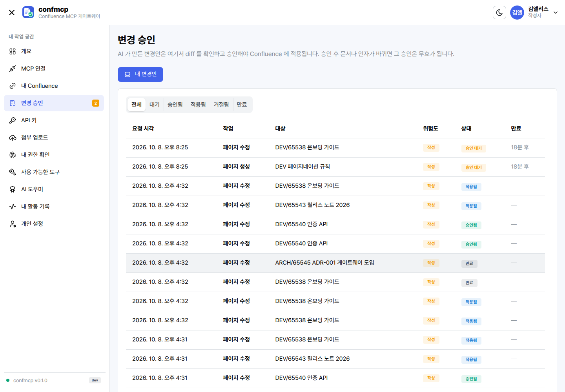Viewport: 565px width, 392px height.
Task: Click the 만료 column header in table
Action: (x=516, y=129)
